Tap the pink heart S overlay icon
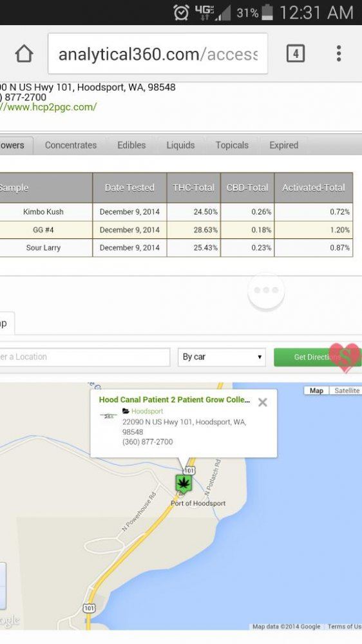This screenshot has width=362, height=644. pos(345,357)
